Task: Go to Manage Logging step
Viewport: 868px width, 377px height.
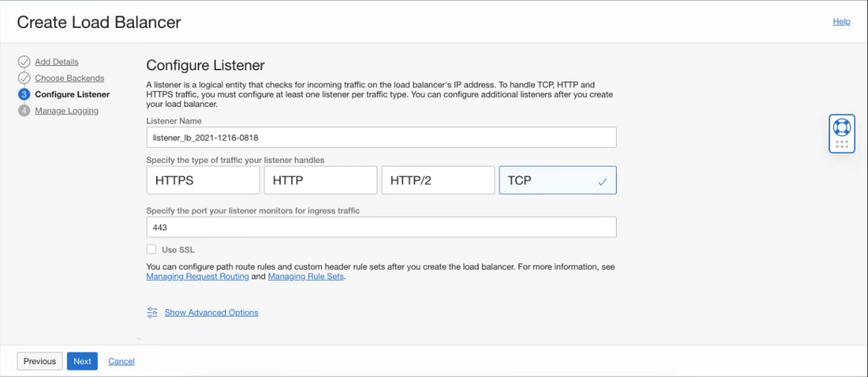Action: pos(67,111)
